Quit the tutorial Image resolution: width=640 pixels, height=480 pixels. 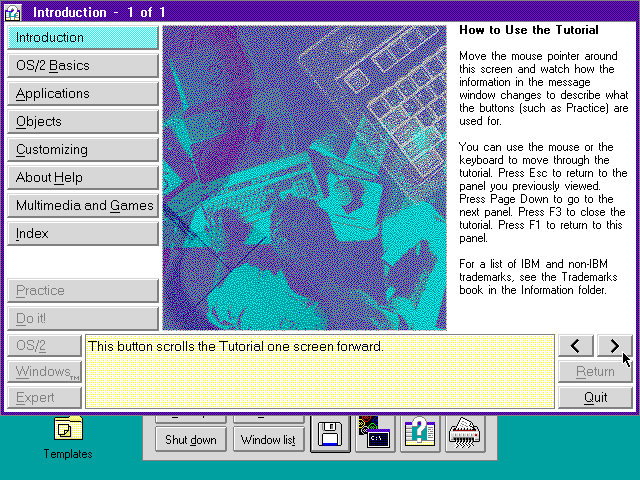tap(595, 397)
